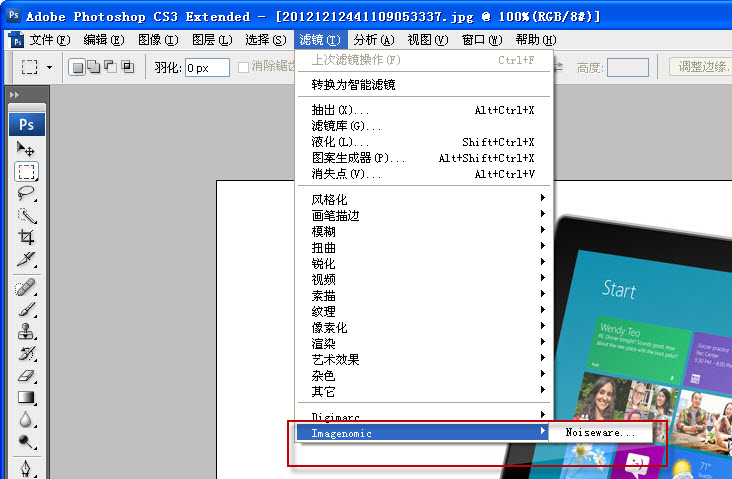The width and height of the screenshot is (732, 479).
Task: Expand the toolbox with double-arrow icon
Action: pyautogui.click(x=14, y=95)
